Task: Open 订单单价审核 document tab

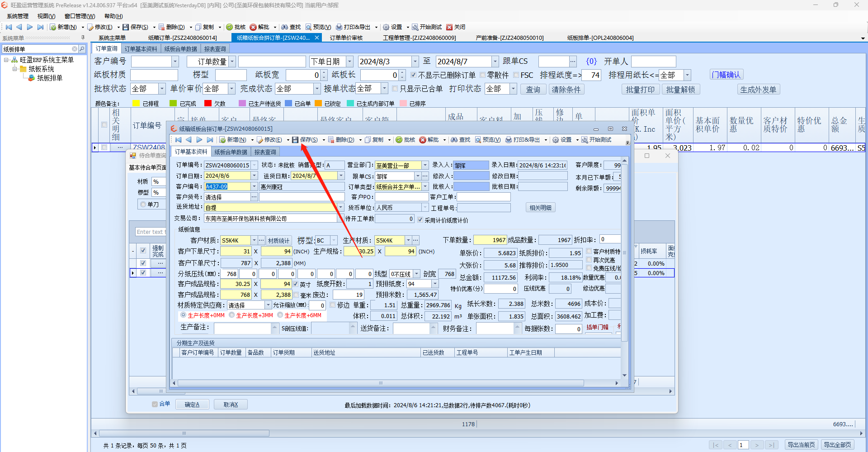Action: click(x=346, y=38)
